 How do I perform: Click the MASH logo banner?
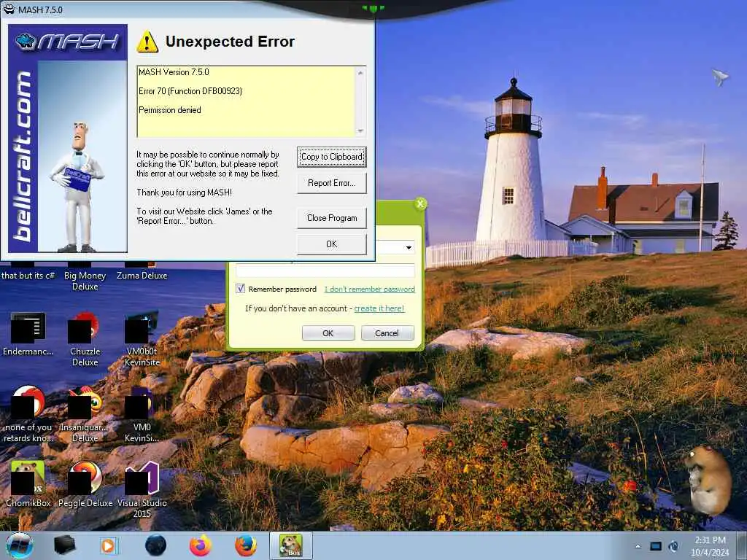point(68,42)
